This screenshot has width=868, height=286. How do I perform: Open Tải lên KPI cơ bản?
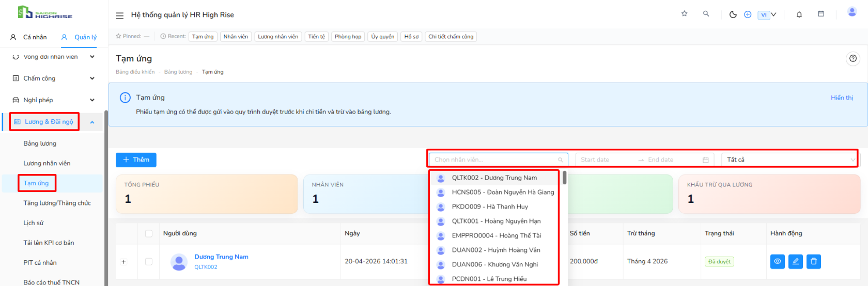pos(49,243)
